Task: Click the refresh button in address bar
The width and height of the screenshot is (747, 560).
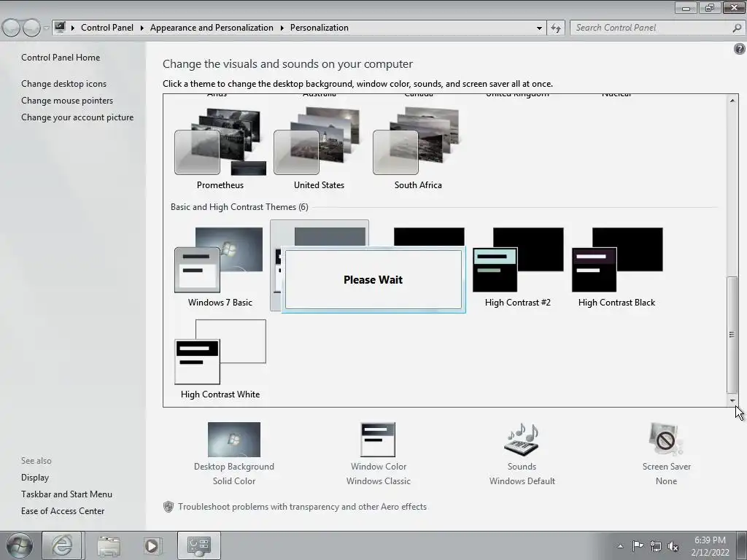Action: [556, 28]
